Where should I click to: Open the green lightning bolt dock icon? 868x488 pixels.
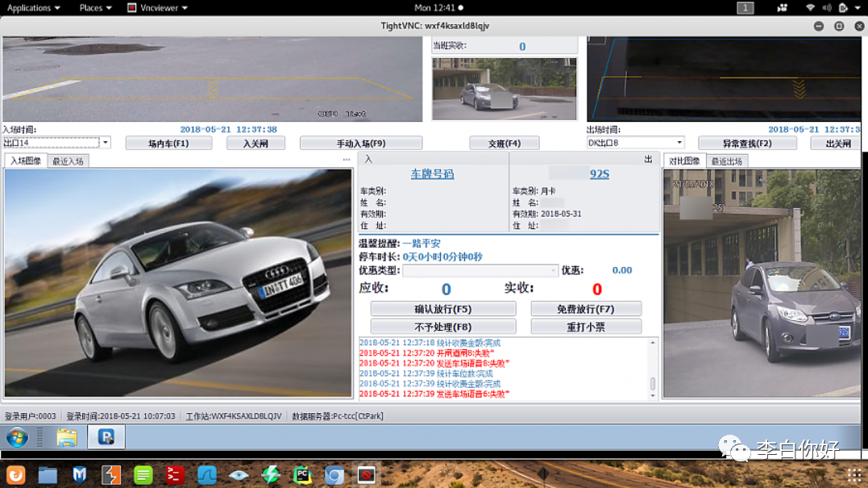271,475
